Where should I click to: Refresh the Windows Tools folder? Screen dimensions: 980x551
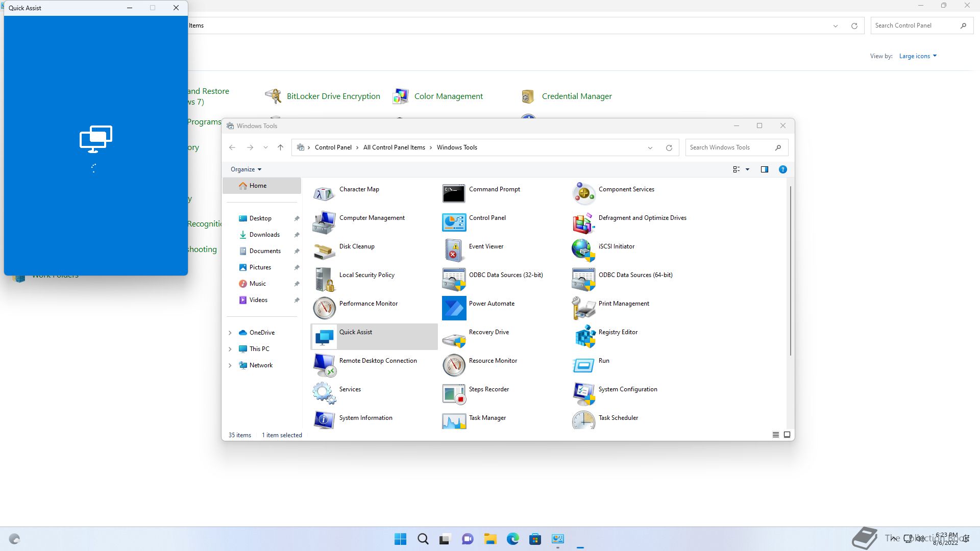pyautogui.click(x=669, y=148)
